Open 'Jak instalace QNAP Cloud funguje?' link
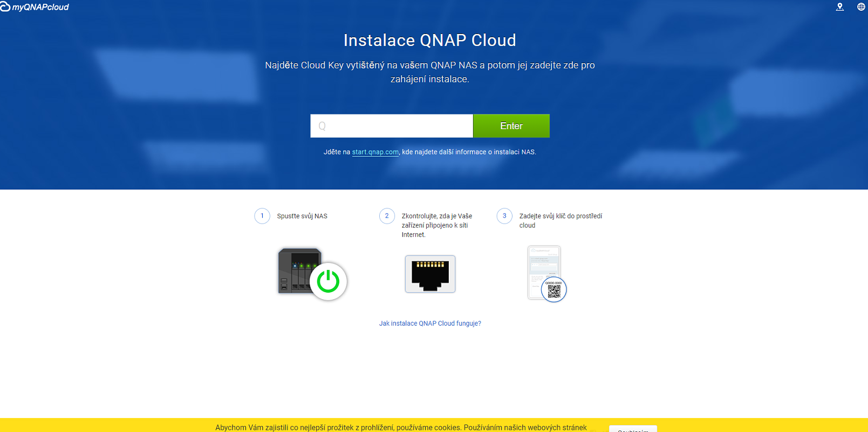The height and width of the screenshot is (432, 868). [x=430, y=323]
